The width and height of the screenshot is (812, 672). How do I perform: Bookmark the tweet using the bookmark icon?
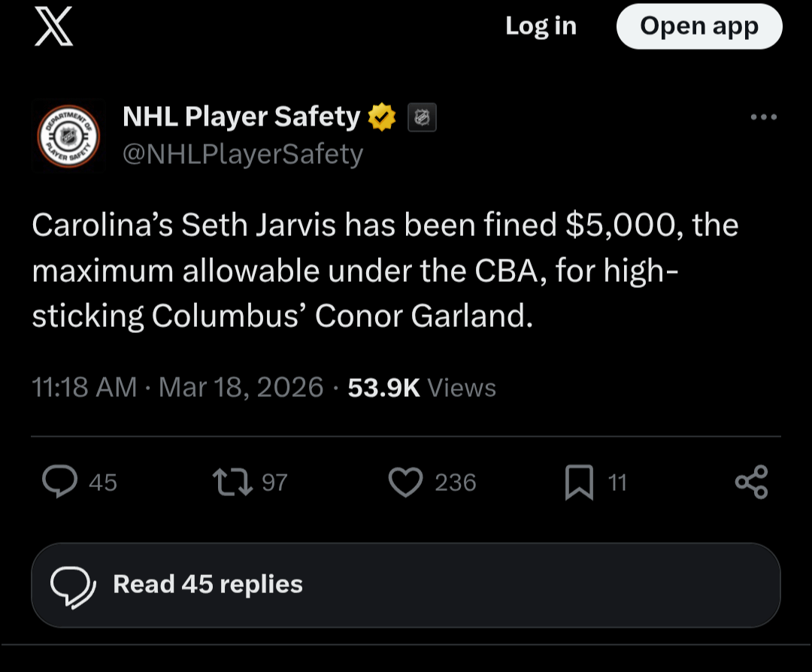(580, 483)
